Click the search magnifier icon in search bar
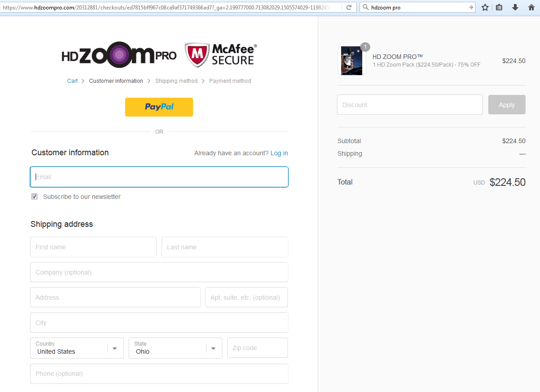Image resolution: width=540 pixels, height=392 pixels. point(365,7)
